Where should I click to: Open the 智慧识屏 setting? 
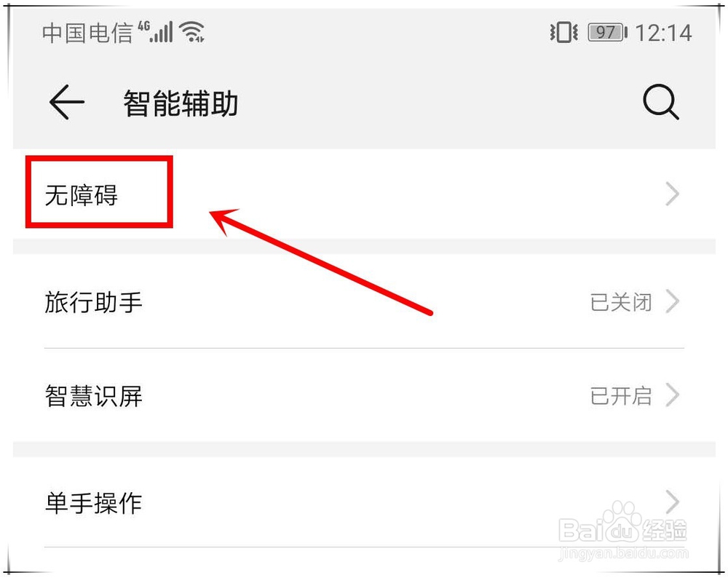(x=364, y=395)
